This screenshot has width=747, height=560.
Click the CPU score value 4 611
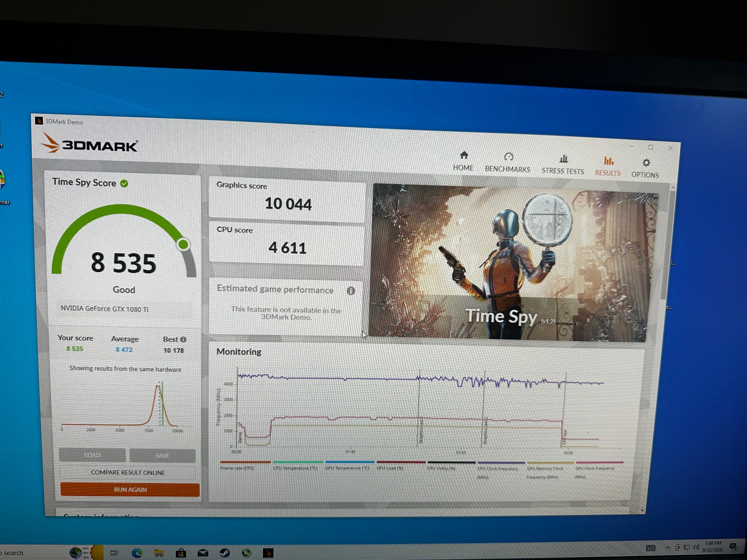tap(287, 248)
